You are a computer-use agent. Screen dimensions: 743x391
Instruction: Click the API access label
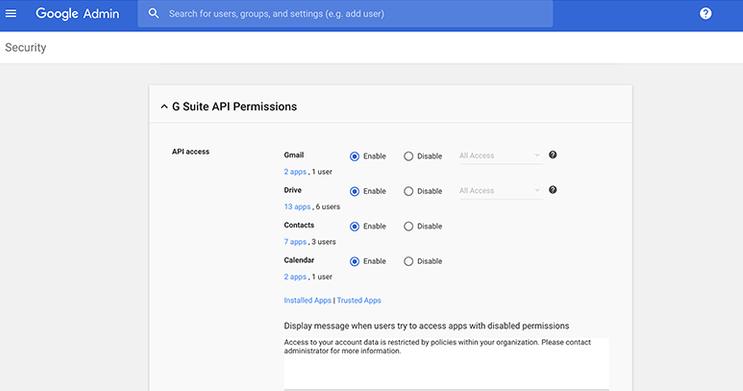(190, 152)
